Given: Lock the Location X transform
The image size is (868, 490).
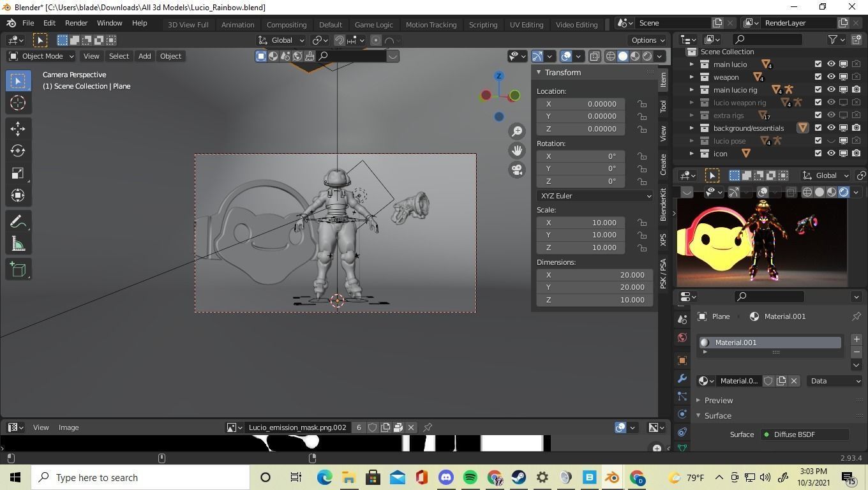Looking at the screenshot, I should coord(641,104).
